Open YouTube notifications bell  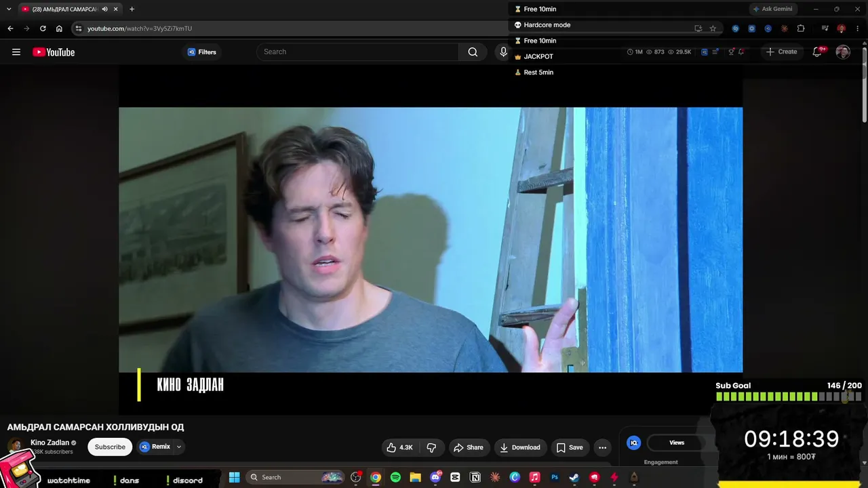point(818,52)
